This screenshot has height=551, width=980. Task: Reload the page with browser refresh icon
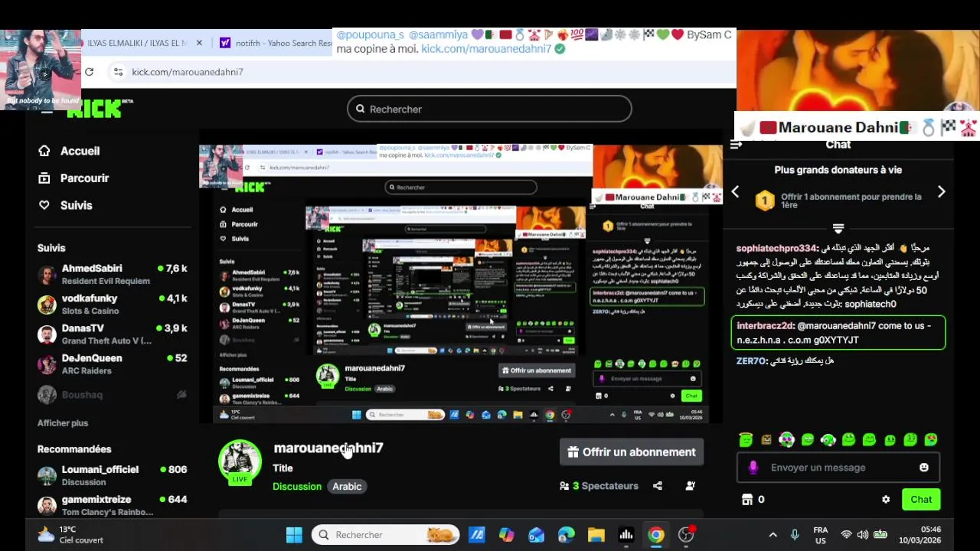[x=90, y=71]
